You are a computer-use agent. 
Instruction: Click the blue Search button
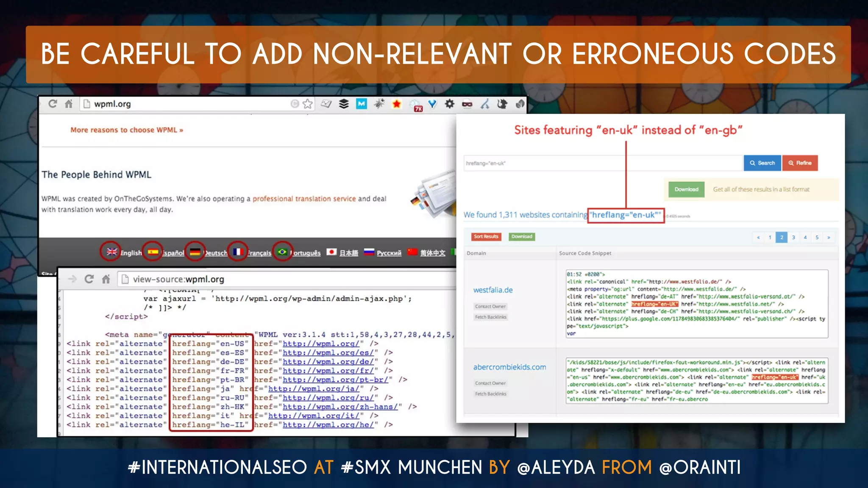(762, 163)
